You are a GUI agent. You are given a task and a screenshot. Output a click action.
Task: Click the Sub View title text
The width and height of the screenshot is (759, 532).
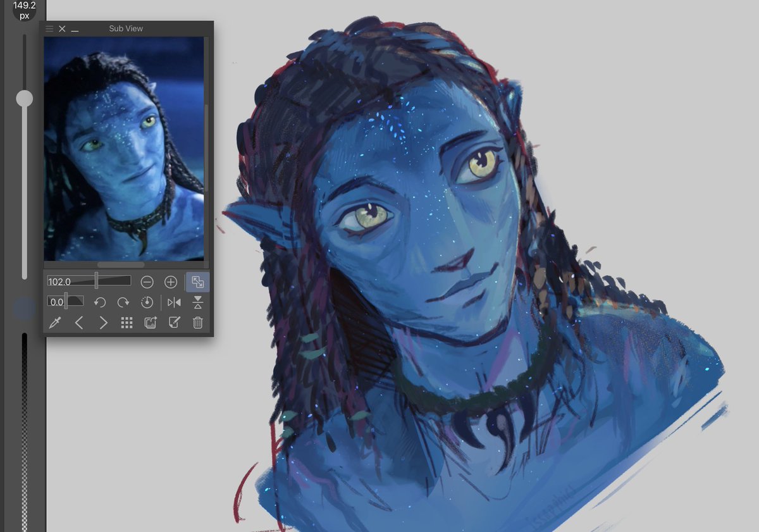pyautogui.click(x=126, y=28)
